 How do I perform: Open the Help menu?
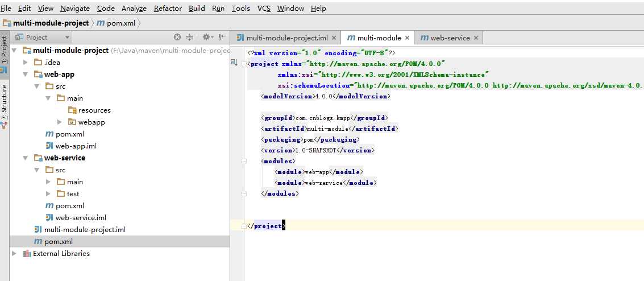pos(318,8)
